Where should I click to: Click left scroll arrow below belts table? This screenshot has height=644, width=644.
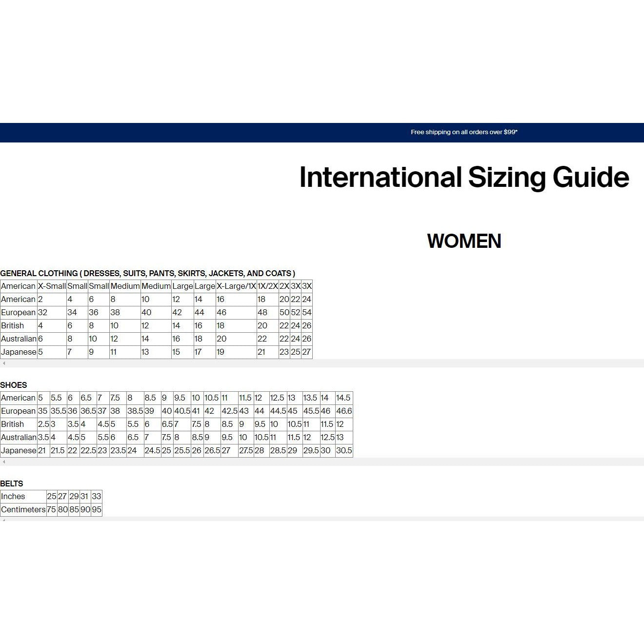tap(4, 520)
